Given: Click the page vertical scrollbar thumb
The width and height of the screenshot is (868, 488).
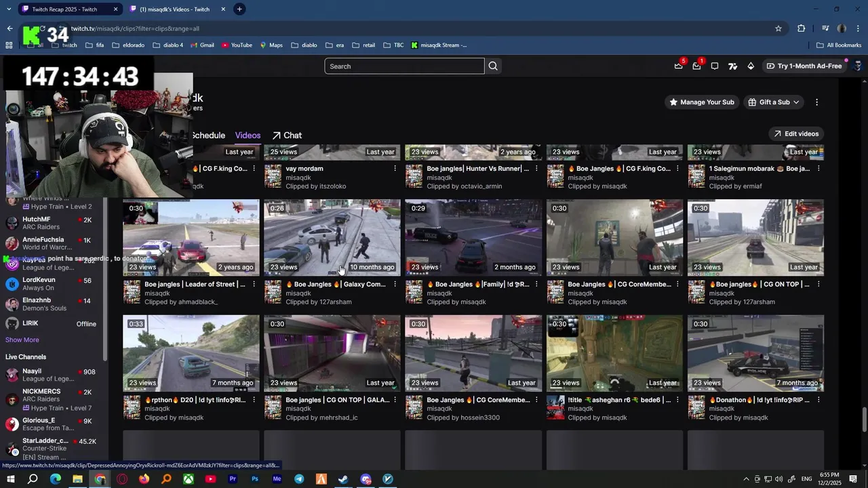Looking at the screenshot, I should point(864,419).
